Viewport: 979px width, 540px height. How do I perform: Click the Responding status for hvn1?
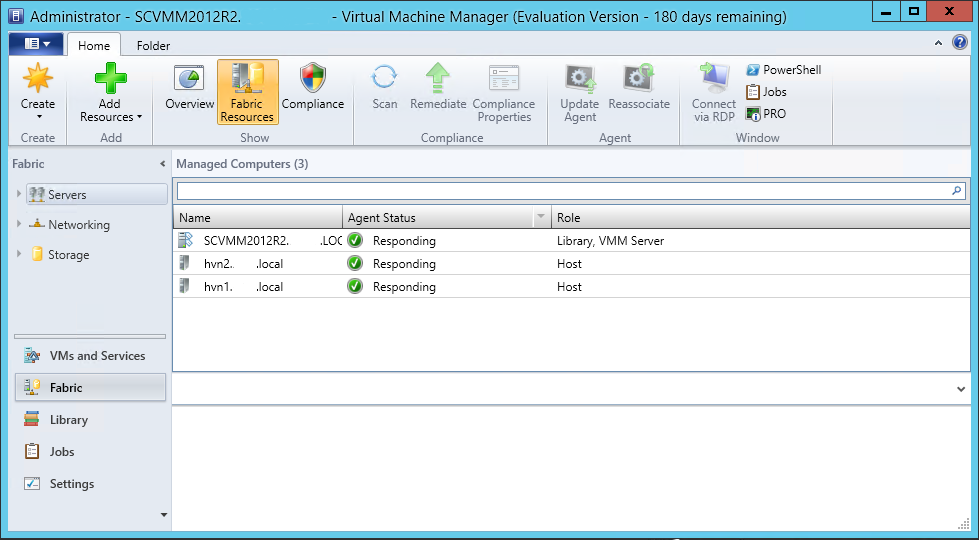(404, 287)
